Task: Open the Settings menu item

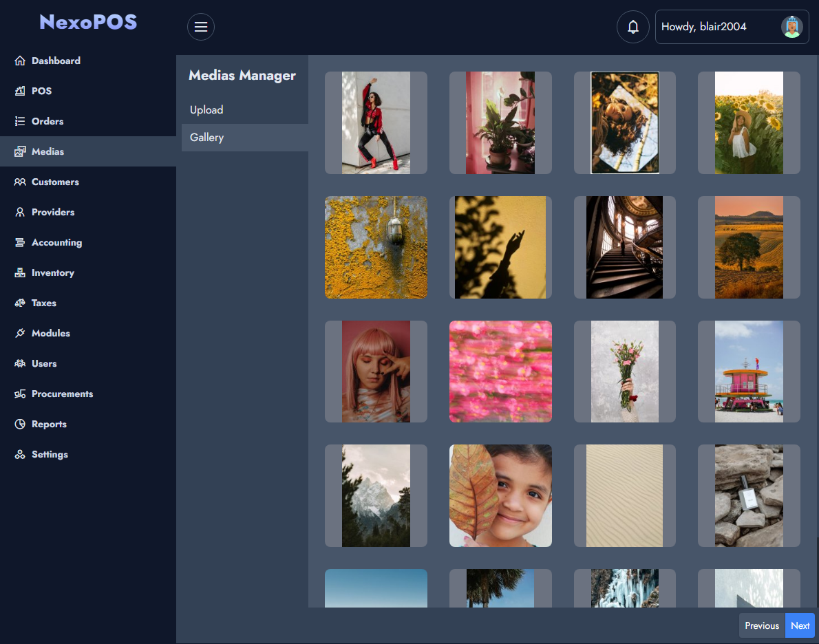Action: [x=88, y=454]
